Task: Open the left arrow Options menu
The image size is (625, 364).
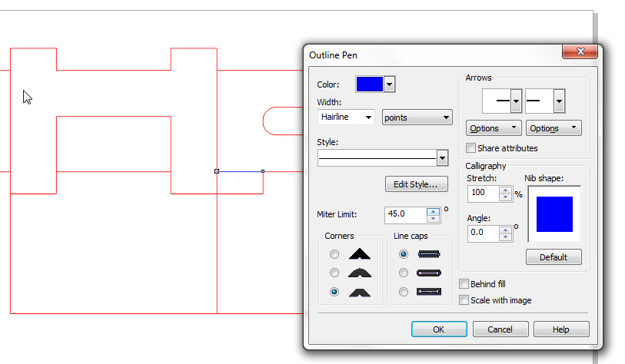Action: point(494,128)
